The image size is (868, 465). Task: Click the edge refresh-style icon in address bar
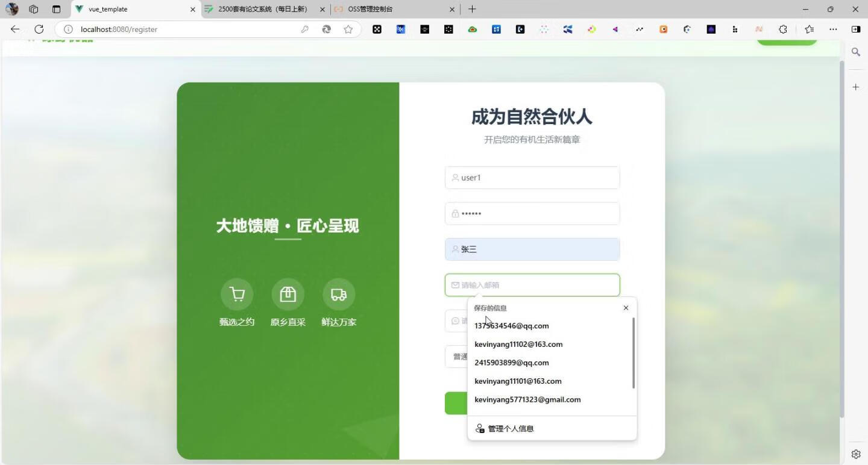pyautogui.click(x=327, y=29)
